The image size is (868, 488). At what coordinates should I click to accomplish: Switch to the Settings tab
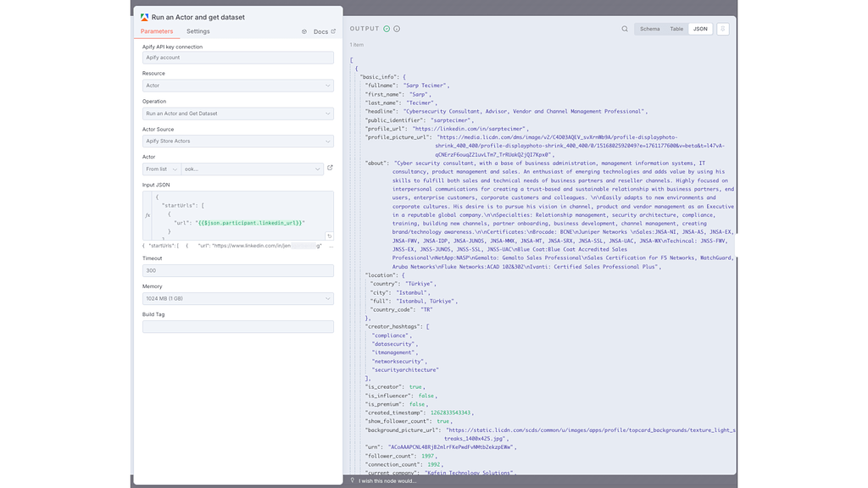(x=198, y=30)
